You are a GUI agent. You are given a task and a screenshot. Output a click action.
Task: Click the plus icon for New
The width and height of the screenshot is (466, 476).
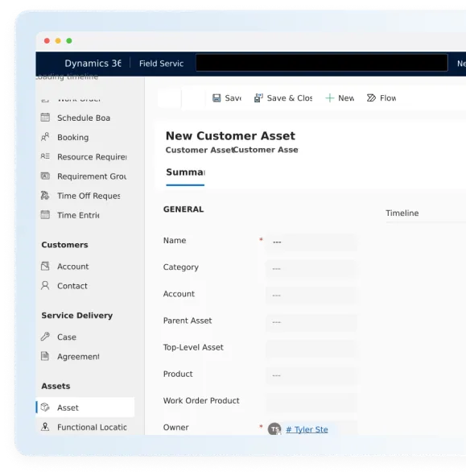click(329, 98)
